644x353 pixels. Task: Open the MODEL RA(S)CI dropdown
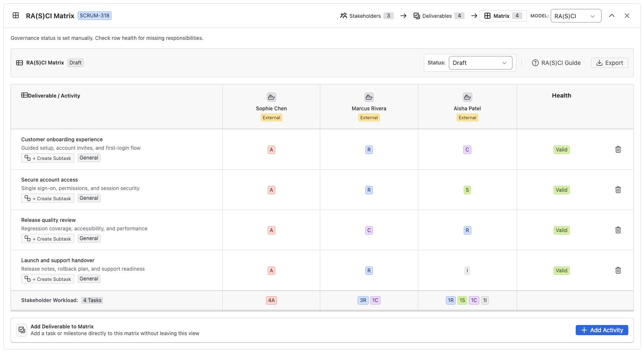pyautogui.click(x=576, y=16)
